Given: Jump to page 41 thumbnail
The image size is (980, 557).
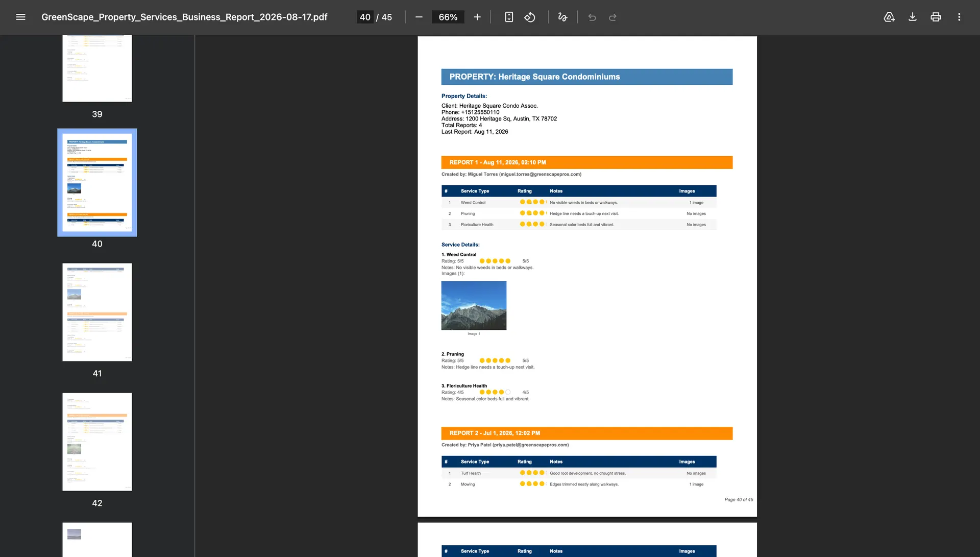Looking at the screenshot, I should (97, 312).
